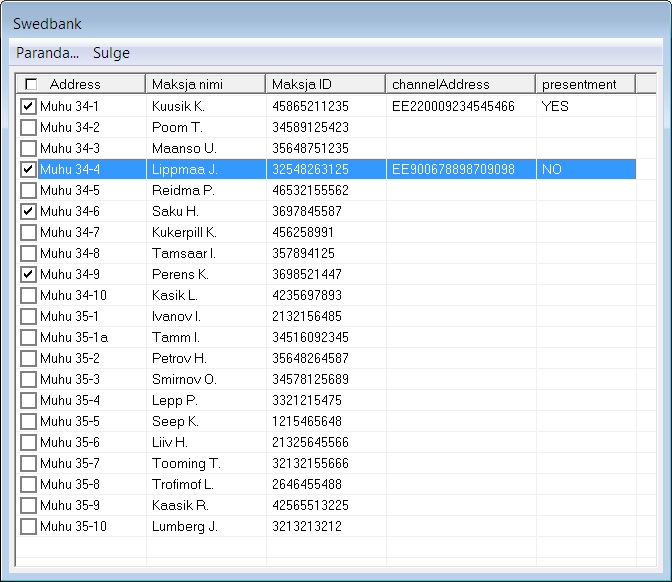Click the Address column header label
The height and width of the screenshot is (582, 672).
[x=75, y=84]
